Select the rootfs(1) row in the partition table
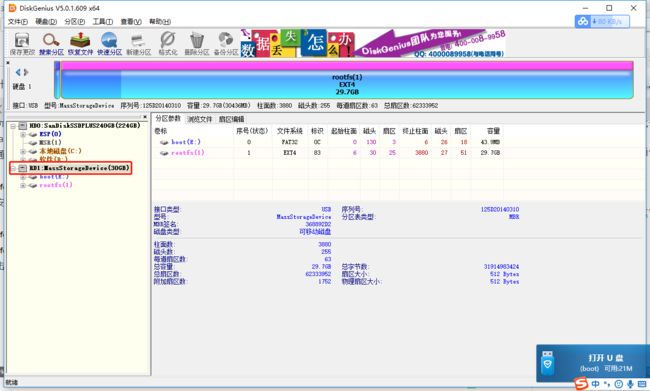This screenshot has width=650, height=391. click(328, 153)
